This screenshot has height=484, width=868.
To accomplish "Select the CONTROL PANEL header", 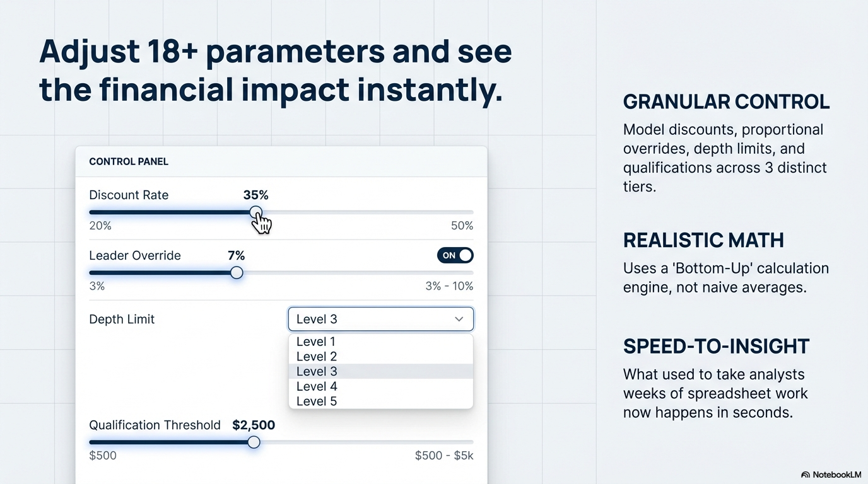I will (128, 161).
